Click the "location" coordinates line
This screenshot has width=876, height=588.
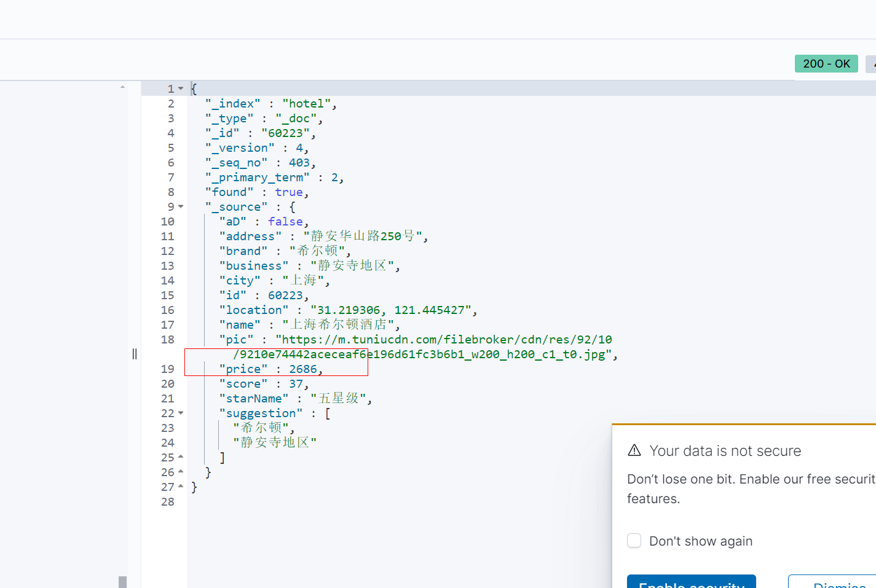(x=349, y=310)
